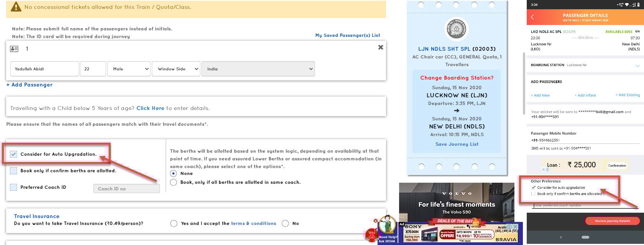Choose Yes for Travel Insurance
The height and width of the screenshot is (245, 644).
tap(174, 223)
